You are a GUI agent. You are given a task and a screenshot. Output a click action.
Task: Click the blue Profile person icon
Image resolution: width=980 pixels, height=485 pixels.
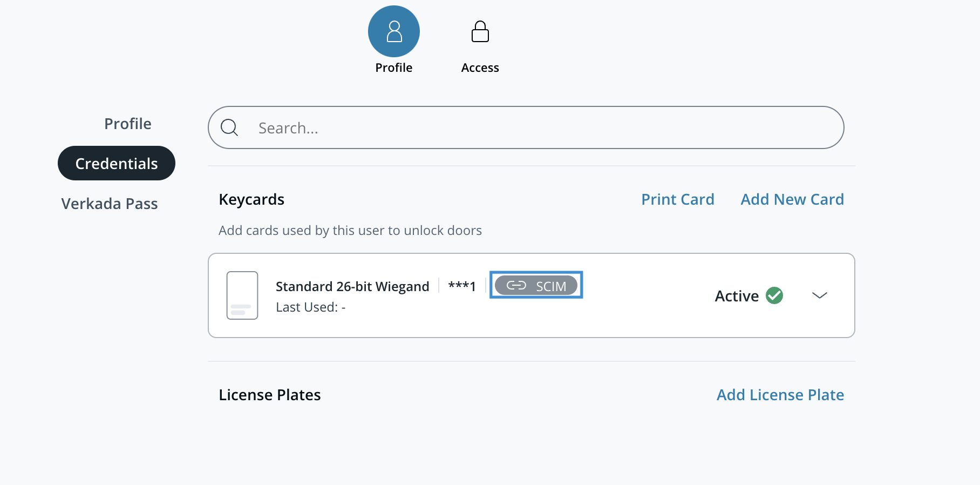(x=394, y=31)
